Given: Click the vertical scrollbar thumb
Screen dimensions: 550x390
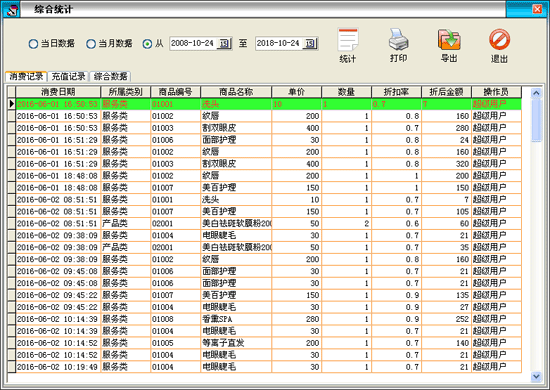Looking at the screenshot, I should (x=536, y=121).
